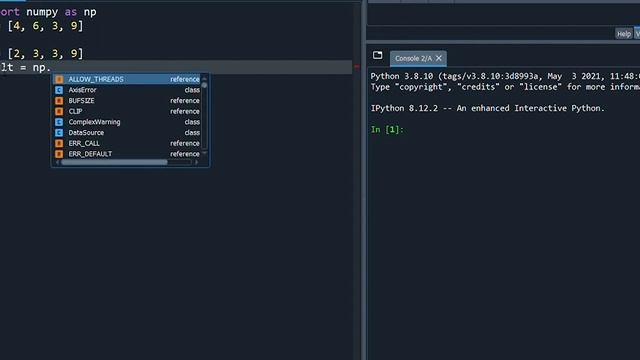This screenshot has width=640, height=360.
Task: Select ERR_DEFAULT reference entry
Action: (127, 154)
